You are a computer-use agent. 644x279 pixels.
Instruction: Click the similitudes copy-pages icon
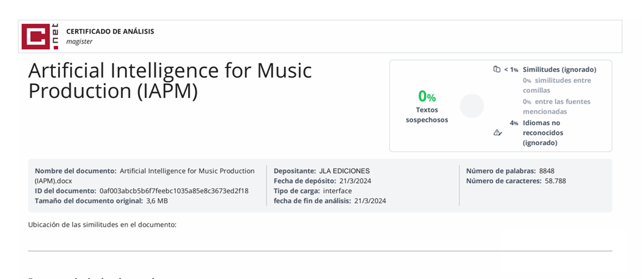pyautogui.click(x=497, y=69)
